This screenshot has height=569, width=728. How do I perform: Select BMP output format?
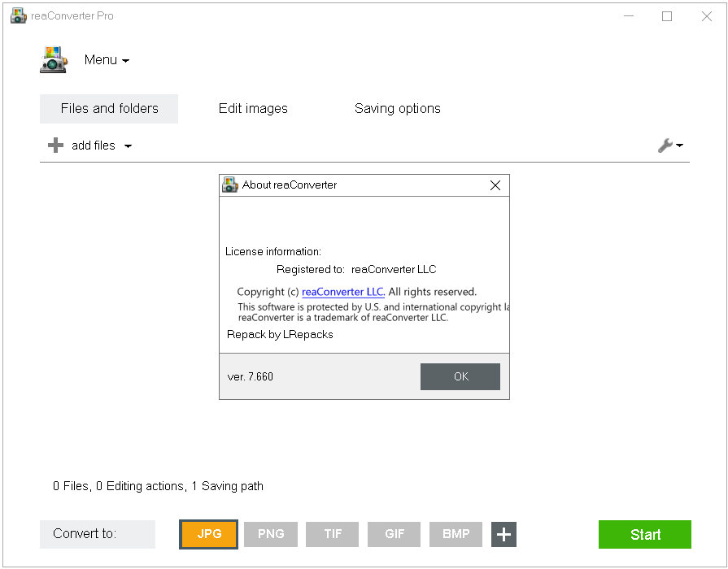pos(456,534)
